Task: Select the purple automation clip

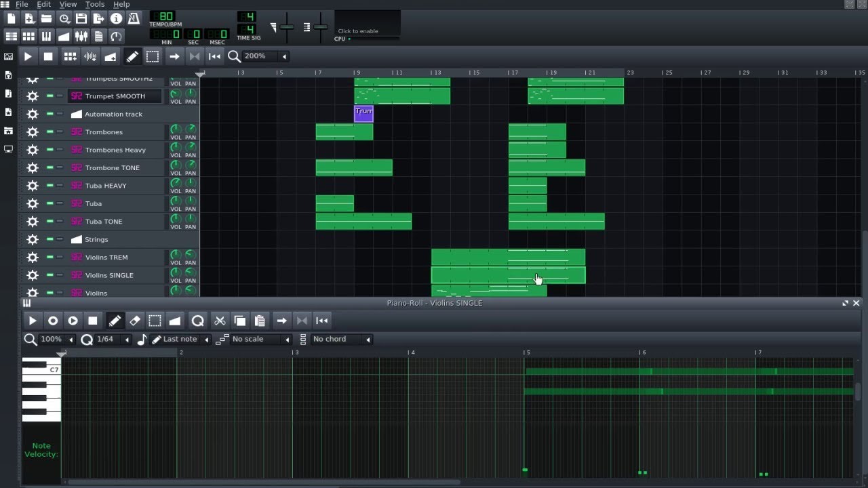Action: [x=363, y=114]
